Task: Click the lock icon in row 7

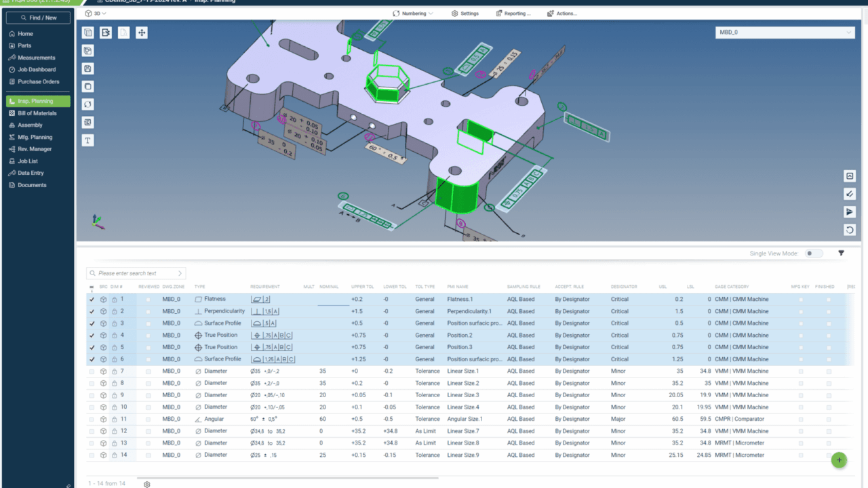Action: (x=115, y=371)
